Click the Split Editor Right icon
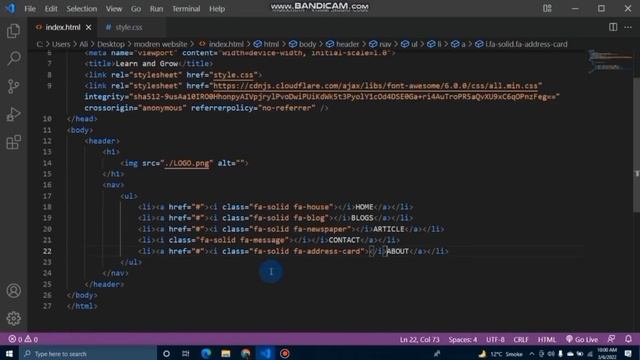Screen dimensions: 640x360 pyautogui.click(x=613, y=27)
